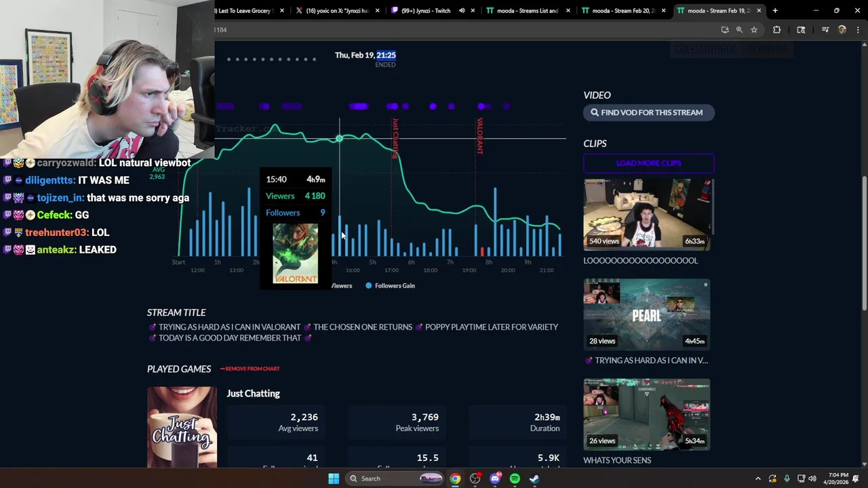Screen dimensions: 868x488
Task: Open Spotify from the taskbar
Action: pos(515,479)
